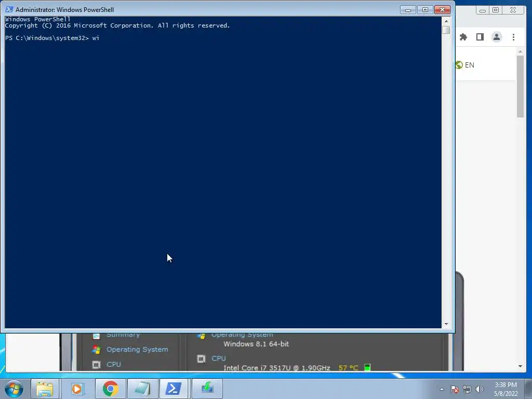This screenshot has height=399, width=532.
Task: Click Windows 8.1 64-bit text
Action: (256, 344)
